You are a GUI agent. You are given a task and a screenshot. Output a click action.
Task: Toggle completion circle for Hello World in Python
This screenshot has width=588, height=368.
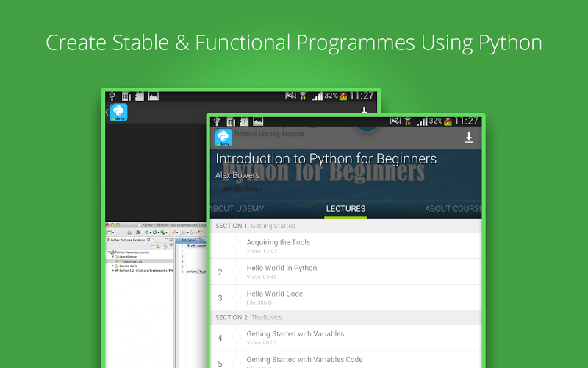[x=236, y=272]
